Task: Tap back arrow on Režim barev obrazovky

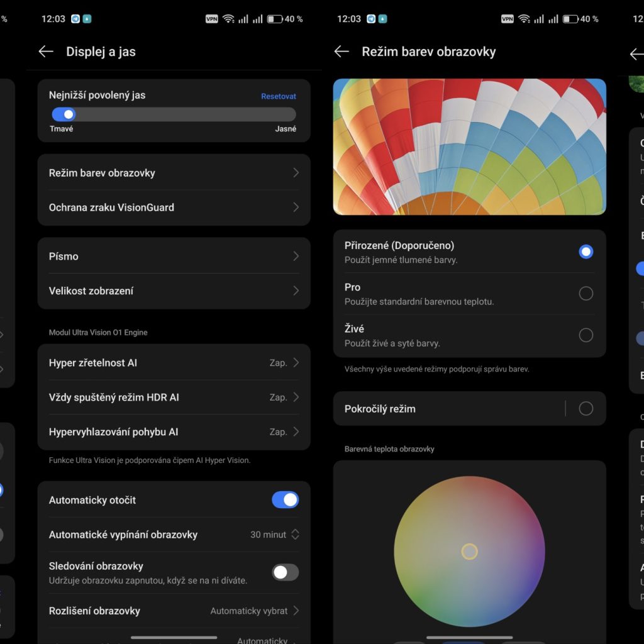Action: pyautogui.click(x=341, y=52)
